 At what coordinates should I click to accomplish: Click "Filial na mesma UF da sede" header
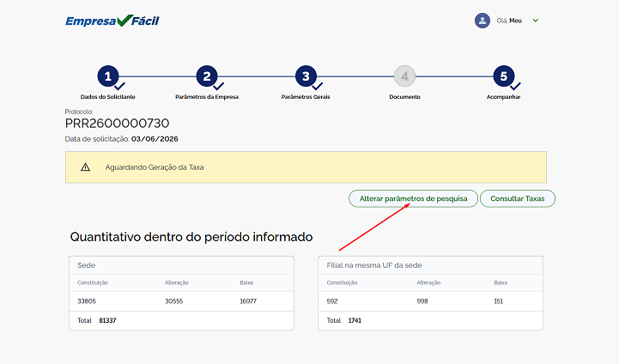coord(374,265)
